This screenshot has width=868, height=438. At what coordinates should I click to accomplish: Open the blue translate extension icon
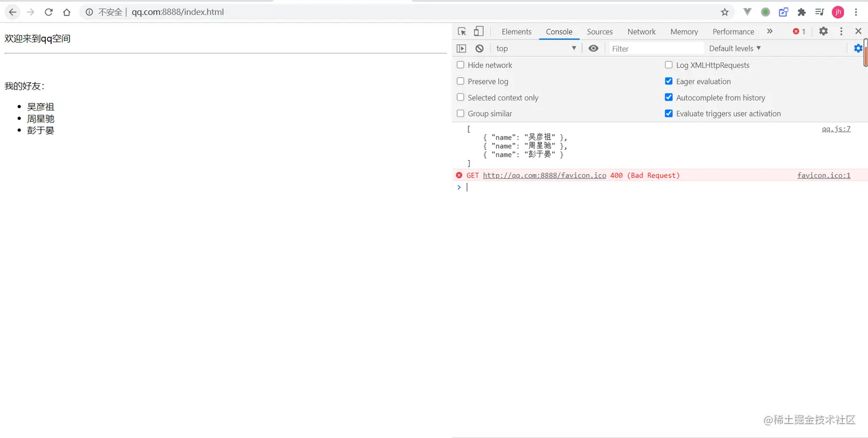(x=784, y=12)
